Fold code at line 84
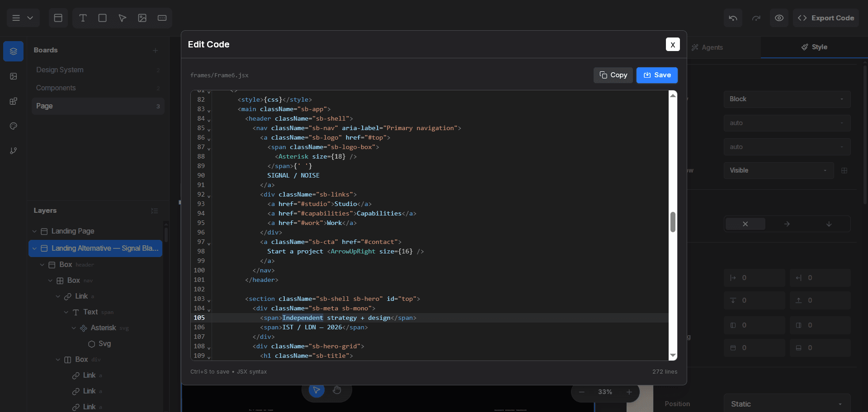The width and height of the screenshot is (868, 412). [x=209, y=120]
